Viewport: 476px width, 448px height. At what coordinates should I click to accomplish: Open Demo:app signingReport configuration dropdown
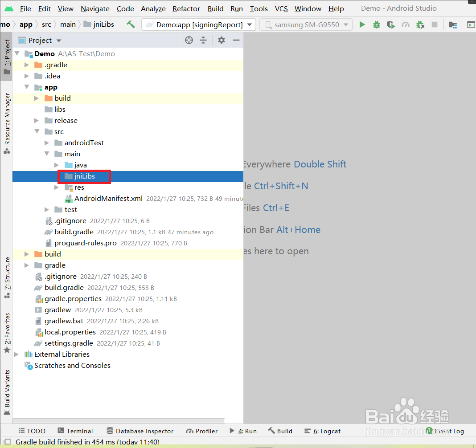198,24
